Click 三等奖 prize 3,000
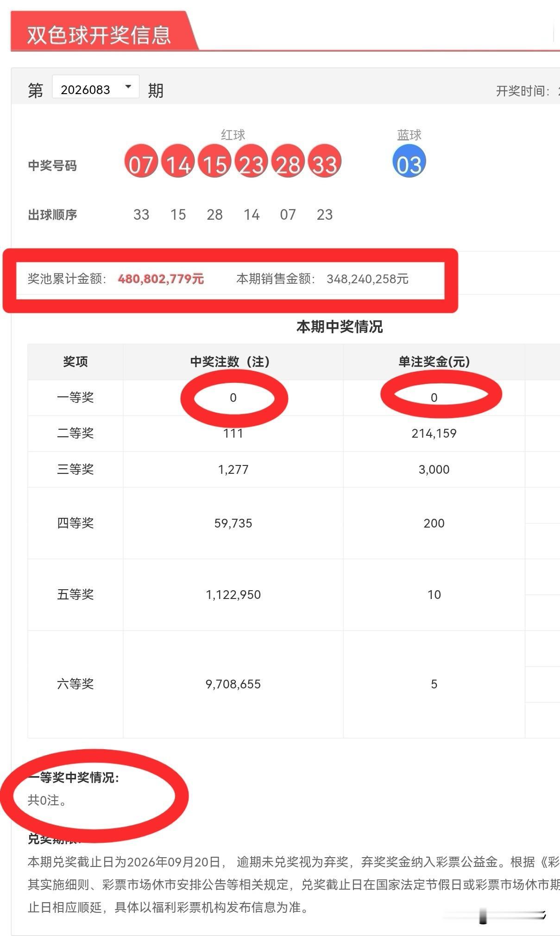Viewport: 560px width, 936px height. coord(434,469)
